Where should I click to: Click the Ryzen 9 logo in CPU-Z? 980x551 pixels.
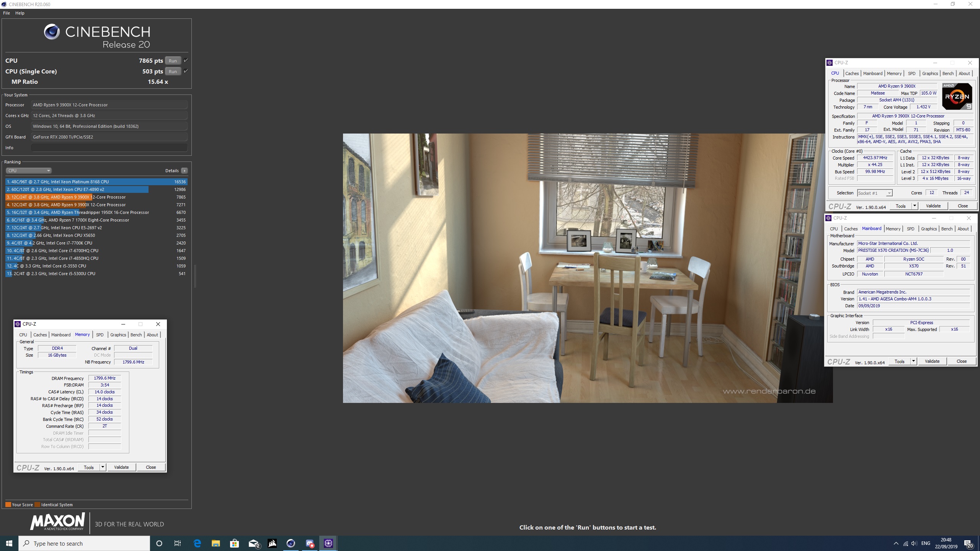957,96
